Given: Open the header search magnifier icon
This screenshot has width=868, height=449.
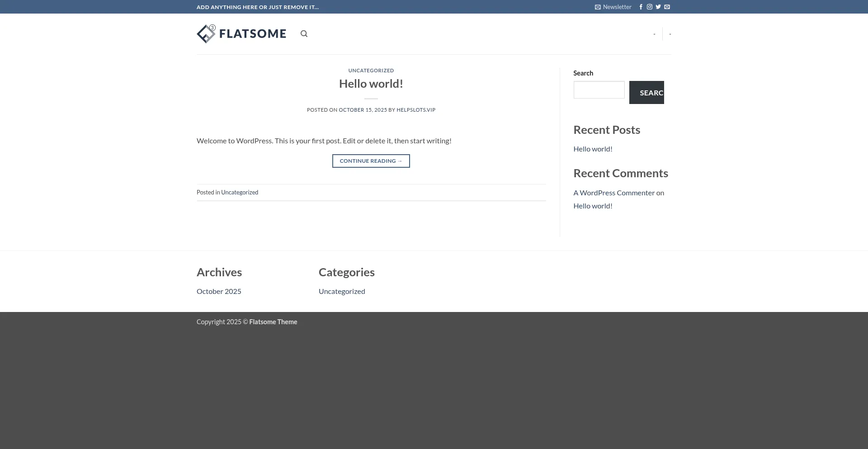Looking at the screenshot, I should tap(304, 34).
